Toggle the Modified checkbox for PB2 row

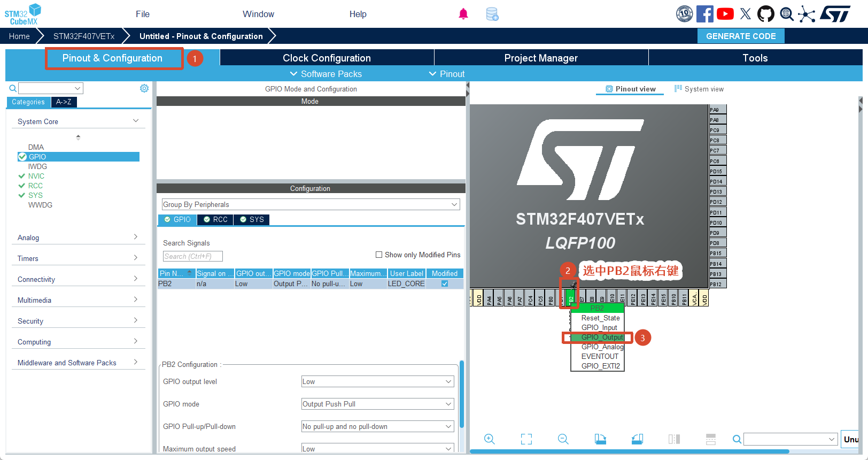tap(445, 283)
